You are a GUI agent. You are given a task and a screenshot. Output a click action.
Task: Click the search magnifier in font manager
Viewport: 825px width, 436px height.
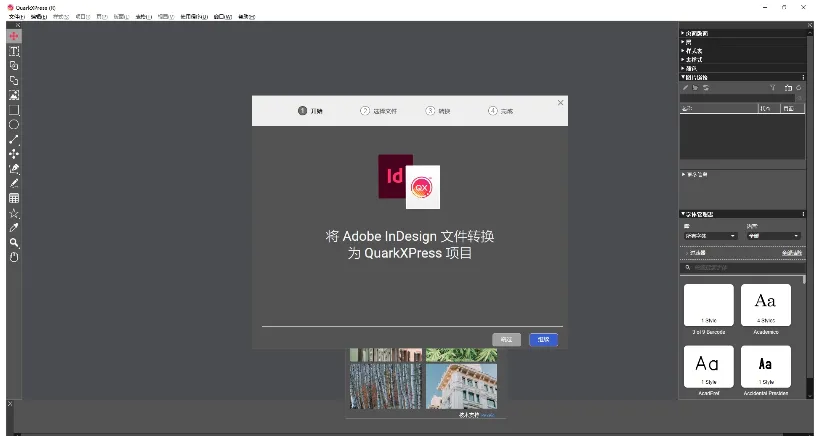tap(688, 267)
